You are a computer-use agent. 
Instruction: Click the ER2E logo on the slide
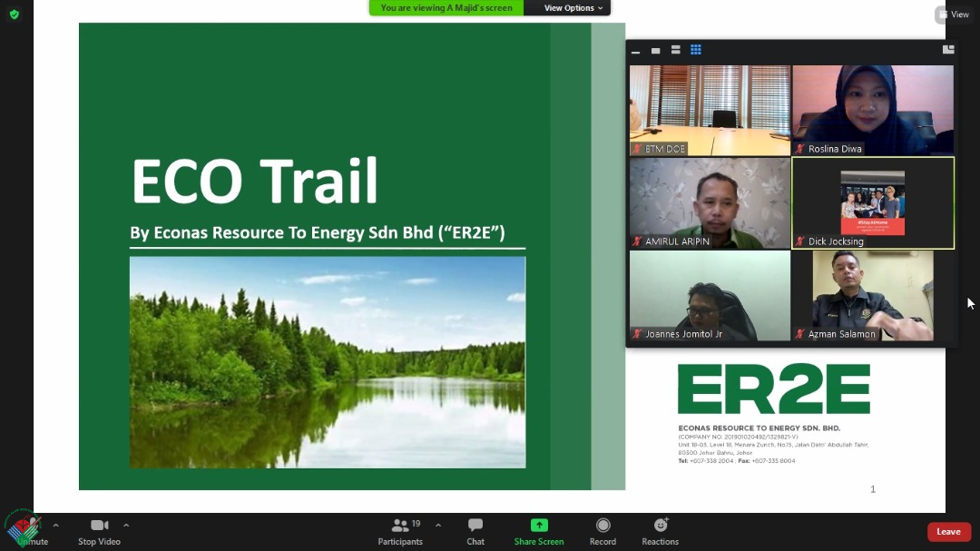click(774, 389)
